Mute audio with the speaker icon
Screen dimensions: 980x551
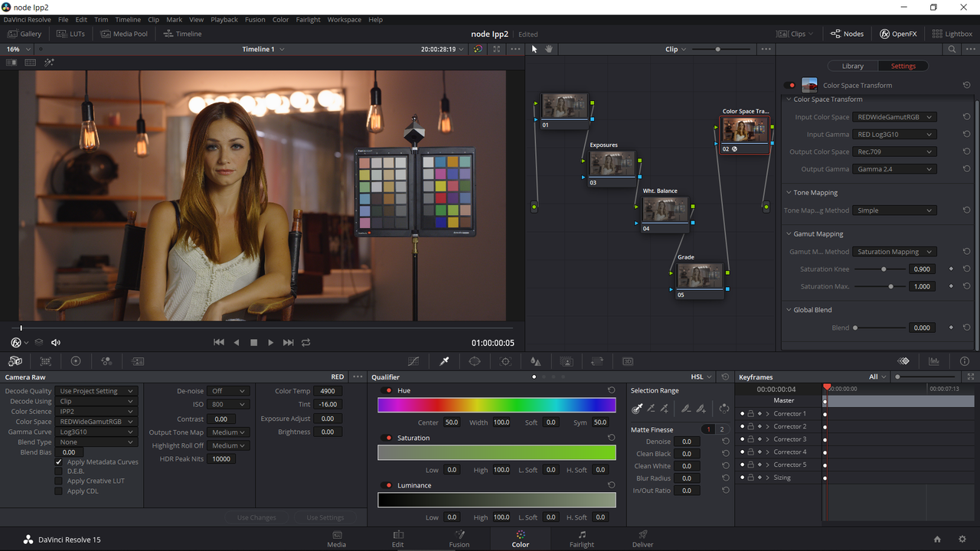pyautogui.click(x=55, y=343)
